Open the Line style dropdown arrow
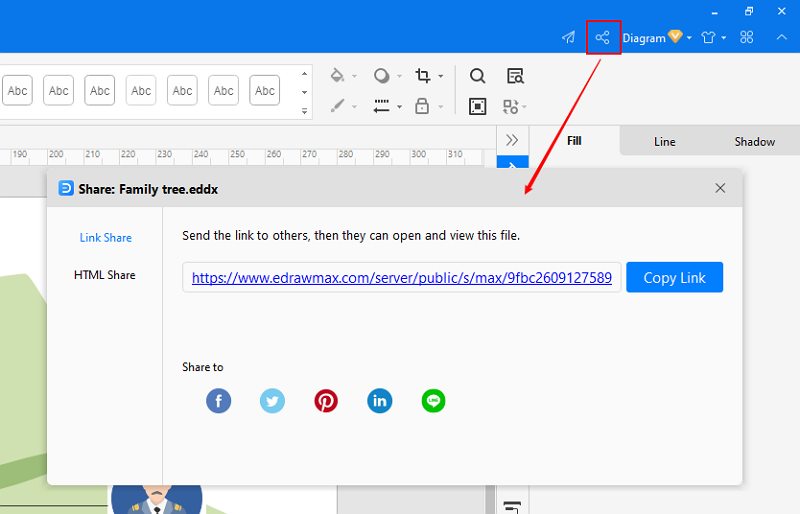 tap(399, 107)
